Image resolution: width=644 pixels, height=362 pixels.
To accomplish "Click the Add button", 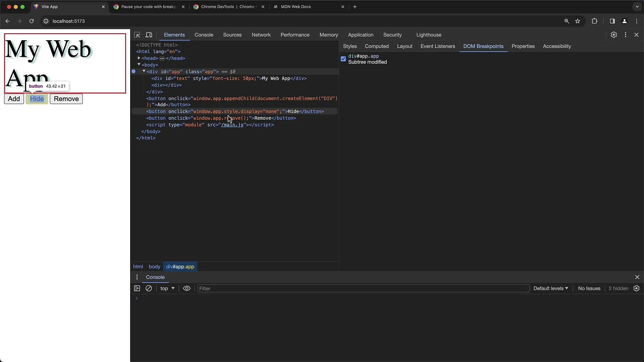I will click(x=14, y=99).
